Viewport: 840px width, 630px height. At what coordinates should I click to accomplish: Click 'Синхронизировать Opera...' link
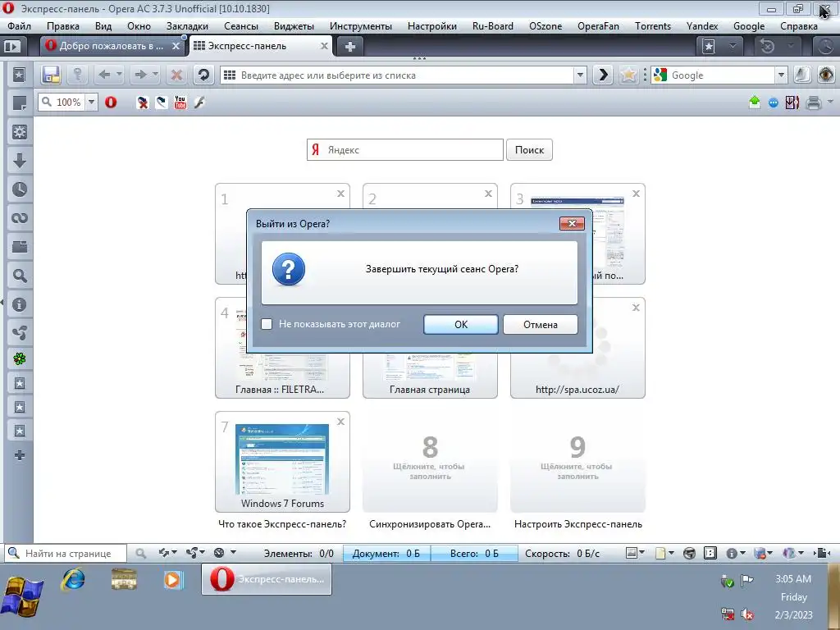tap(430, 524)
